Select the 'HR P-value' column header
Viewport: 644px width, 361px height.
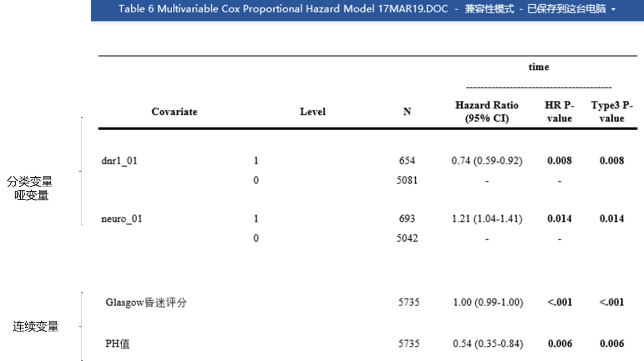point(559,112)
